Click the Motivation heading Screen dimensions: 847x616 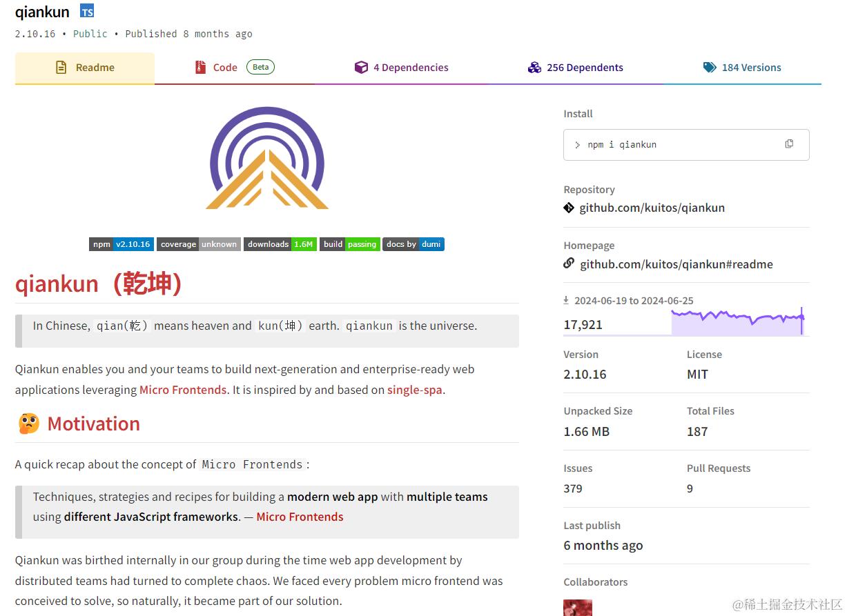(94, 424)
